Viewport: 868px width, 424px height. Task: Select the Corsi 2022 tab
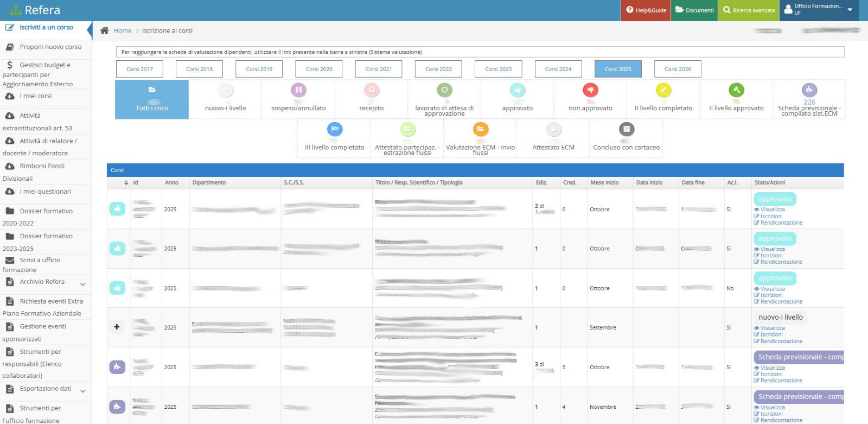pyautogui.click(x=438, y=69)
